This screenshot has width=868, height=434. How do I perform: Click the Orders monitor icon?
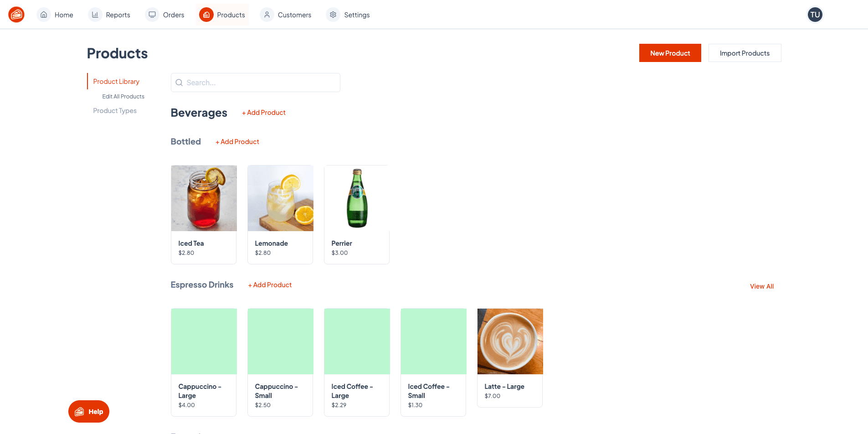pos(152,15)
